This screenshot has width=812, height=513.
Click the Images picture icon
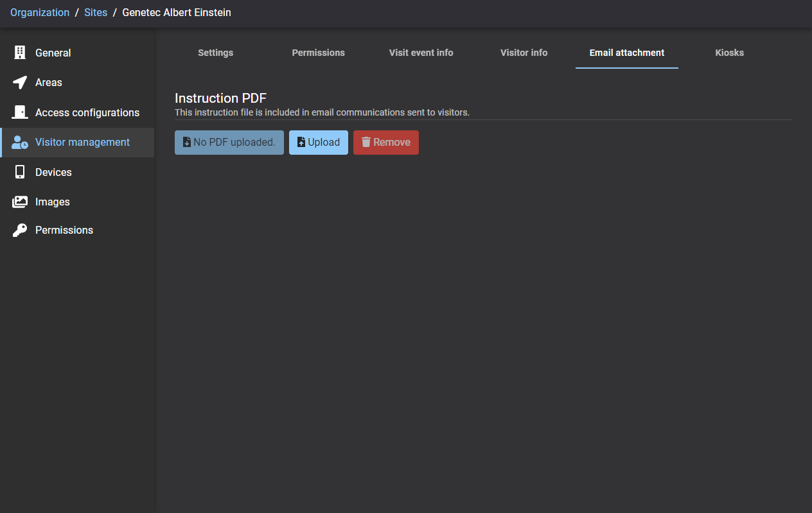pyautogui.click(x=20, y=202)
